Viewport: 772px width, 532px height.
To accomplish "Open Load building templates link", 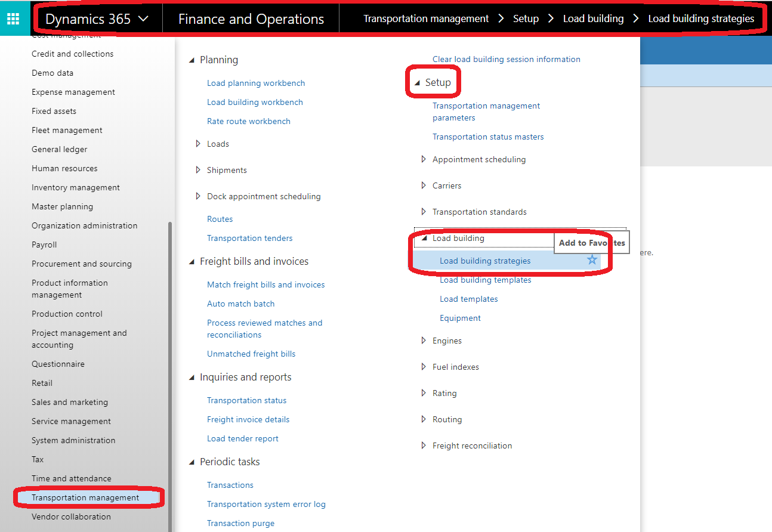I will coord(485,280).
